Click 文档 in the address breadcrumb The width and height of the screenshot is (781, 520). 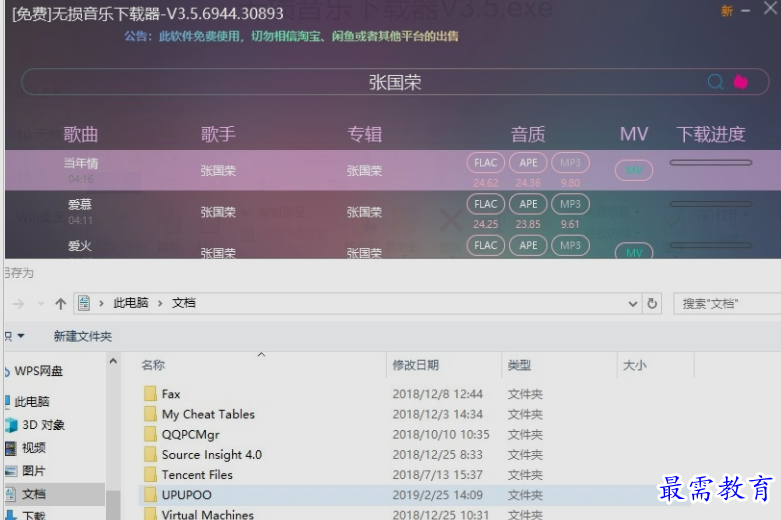(184, 303)
